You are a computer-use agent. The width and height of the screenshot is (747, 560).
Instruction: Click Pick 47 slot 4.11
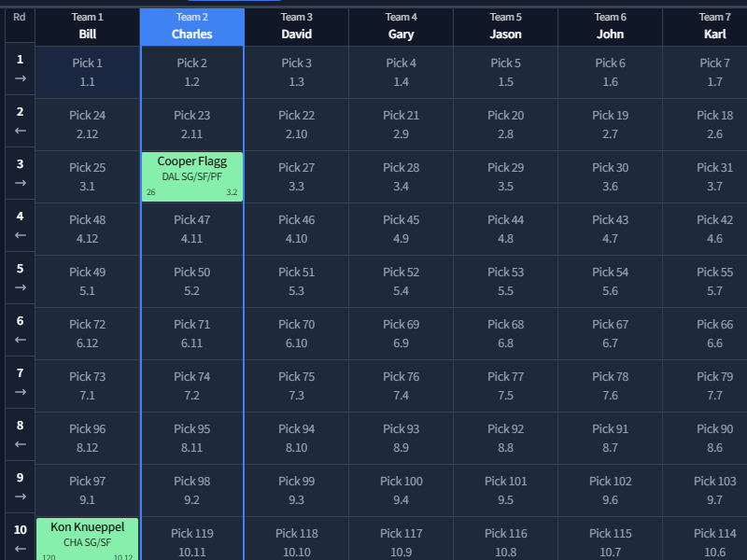192,229
